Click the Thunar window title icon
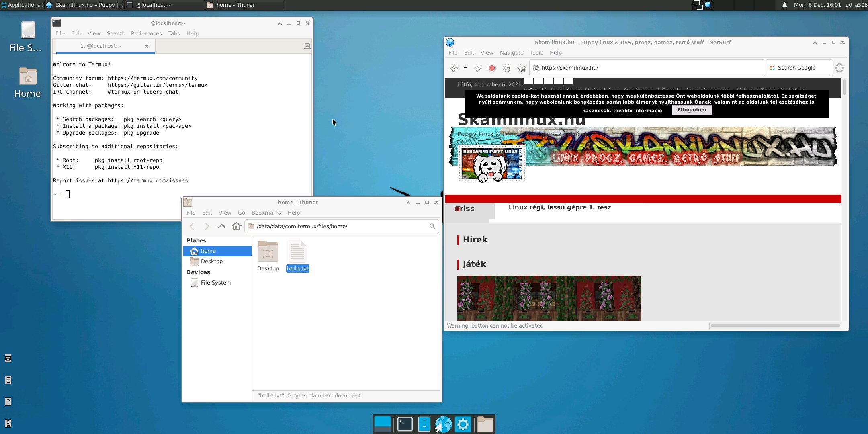868x434 pixels. (188, 202)
